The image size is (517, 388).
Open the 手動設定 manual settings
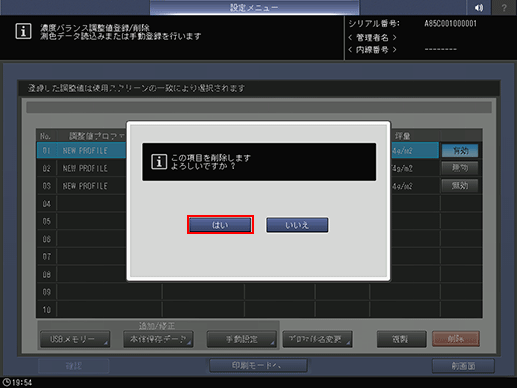242,339
